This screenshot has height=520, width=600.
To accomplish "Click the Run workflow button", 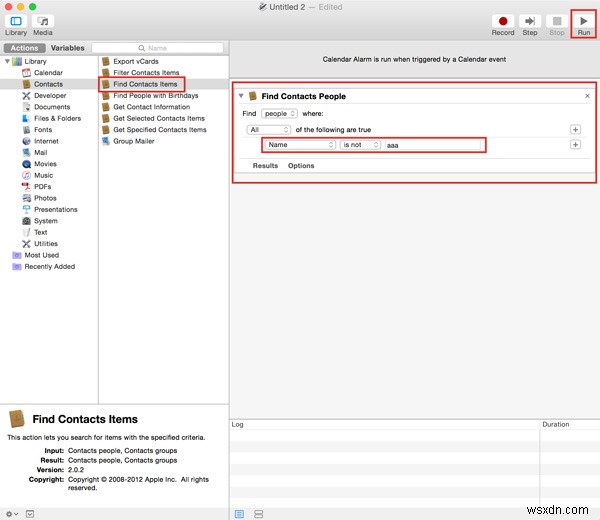I will [x=583, y=24].
